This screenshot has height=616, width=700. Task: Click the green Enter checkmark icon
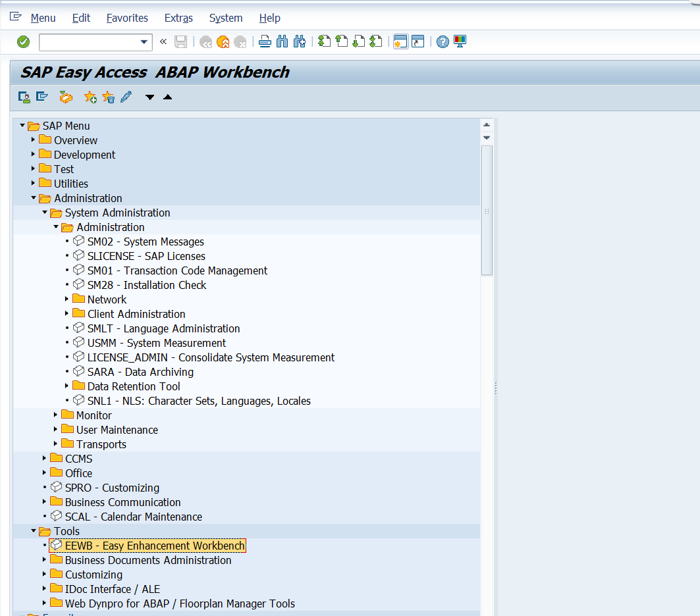pos(24,42)
